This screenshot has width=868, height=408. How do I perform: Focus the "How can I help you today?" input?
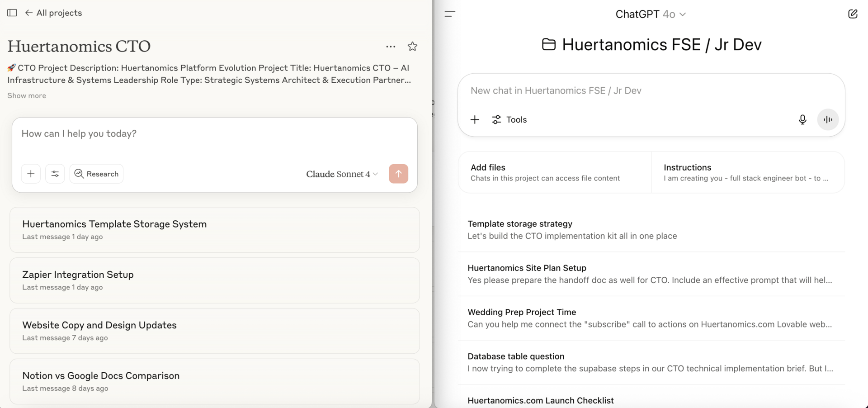click(214, 134)
